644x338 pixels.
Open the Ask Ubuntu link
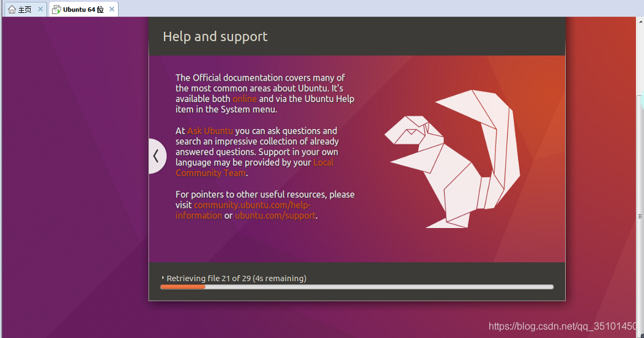click(210, 131)
